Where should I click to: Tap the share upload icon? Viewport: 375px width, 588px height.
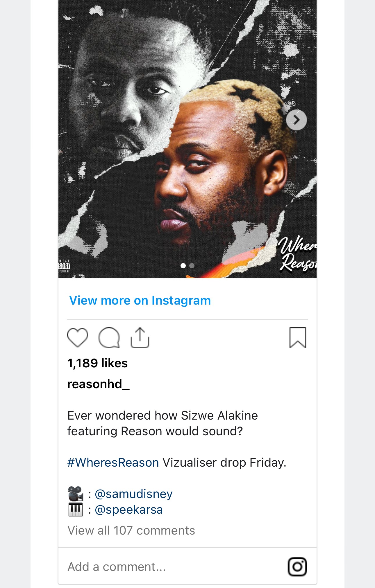pos(140,337)
